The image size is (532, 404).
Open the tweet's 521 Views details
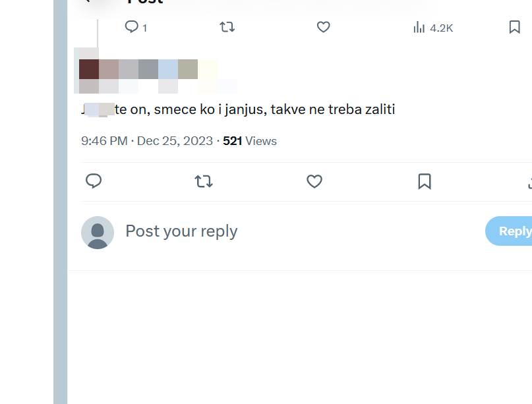tap(249, 140)
